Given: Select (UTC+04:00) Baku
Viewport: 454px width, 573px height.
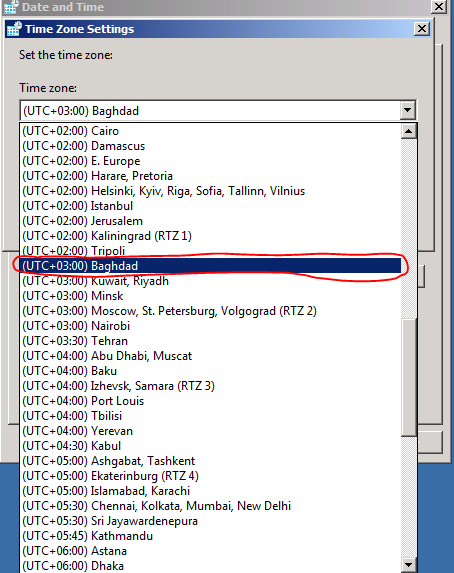Looking at the screenshot, I should coord(211,371).
